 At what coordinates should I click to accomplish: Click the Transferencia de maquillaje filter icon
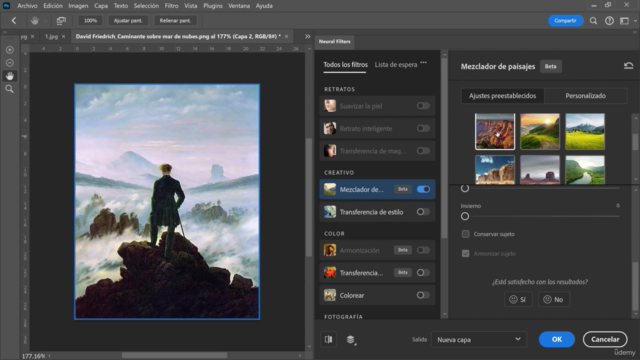[x=330, y=151]
